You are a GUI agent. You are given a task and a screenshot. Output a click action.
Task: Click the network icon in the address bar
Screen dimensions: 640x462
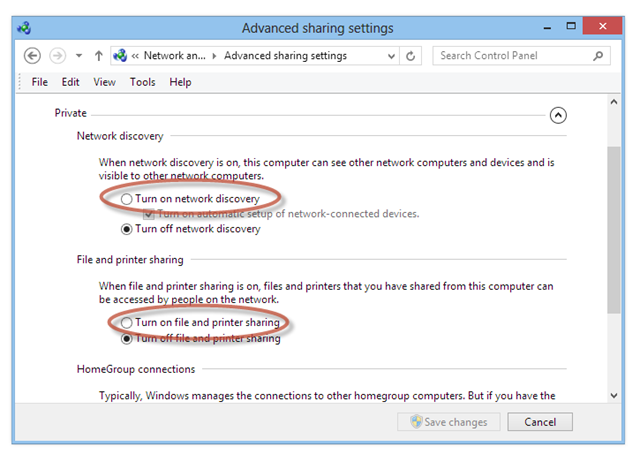tap(120, 56)
